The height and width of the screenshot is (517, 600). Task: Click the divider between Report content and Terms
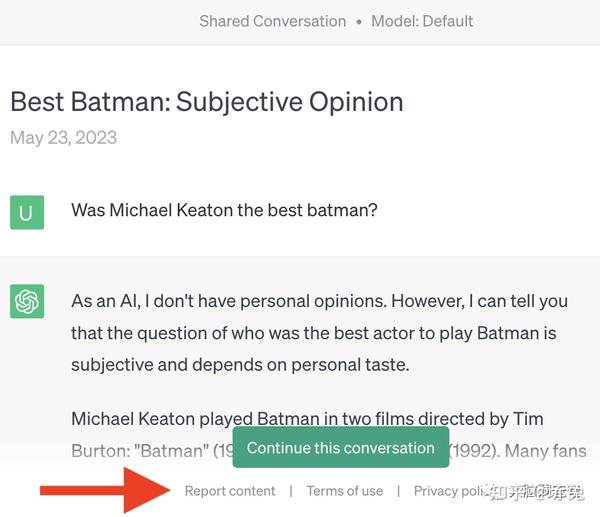[x=291, y=491]
